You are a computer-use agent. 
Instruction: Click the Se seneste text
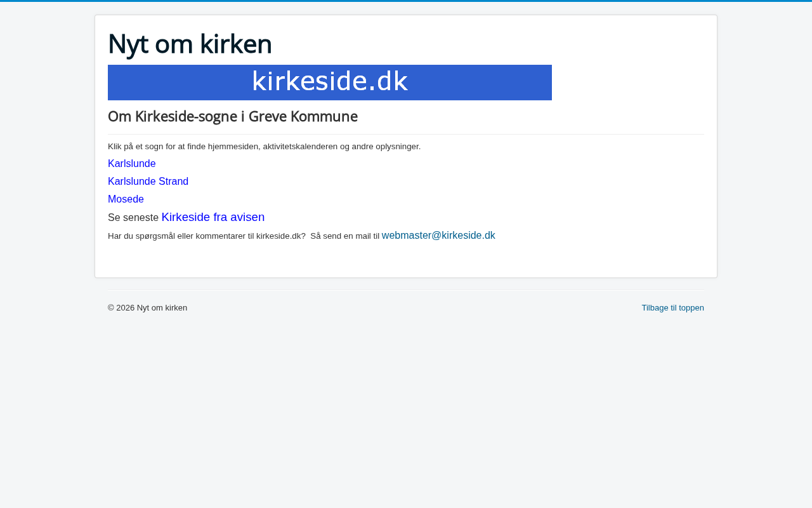[x=133, y=218]
